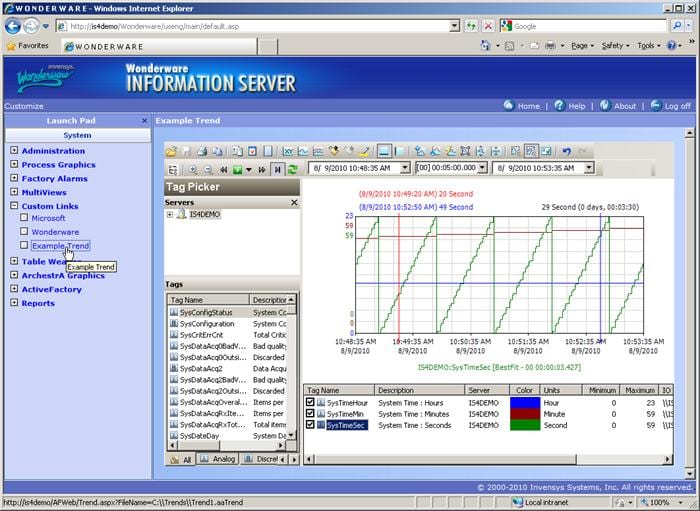Click the fast-forward double-arrow time button
700x511 pixels.
(262, 170)
